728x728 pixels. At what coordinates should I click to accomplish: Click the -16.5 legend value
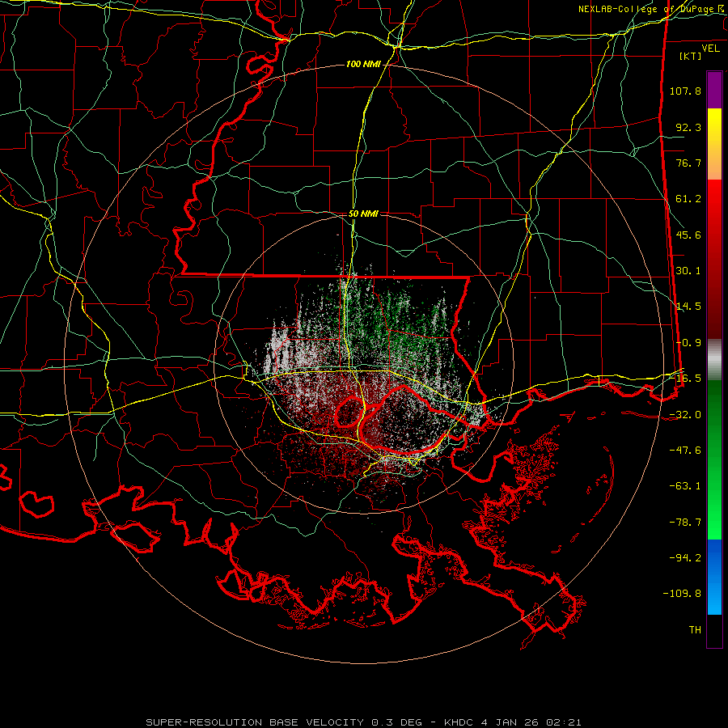coord(685,379)
